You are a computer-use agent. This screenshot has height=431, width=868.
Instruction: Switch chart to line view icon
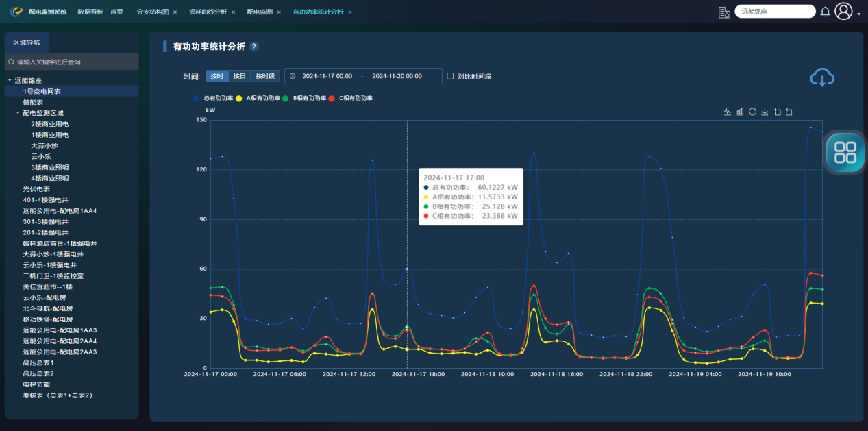pos(728,112)
